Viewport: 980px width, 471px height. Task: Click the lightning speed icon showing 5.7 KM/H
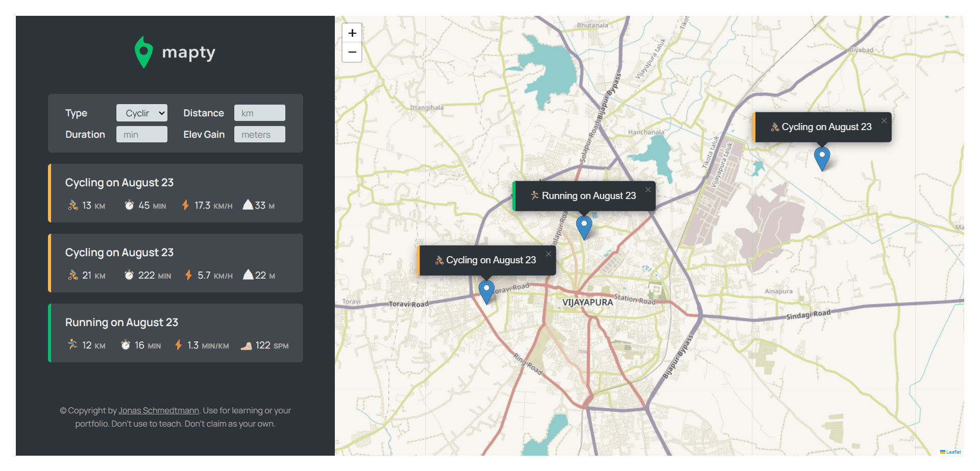pyautogui.click(x=187, y=275)
